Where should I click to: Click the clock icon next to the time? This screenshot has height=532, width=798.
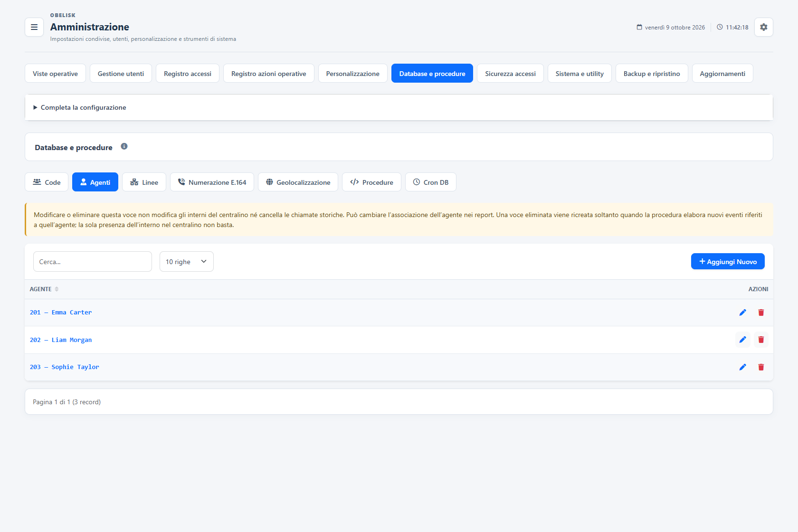coord(720,27)
